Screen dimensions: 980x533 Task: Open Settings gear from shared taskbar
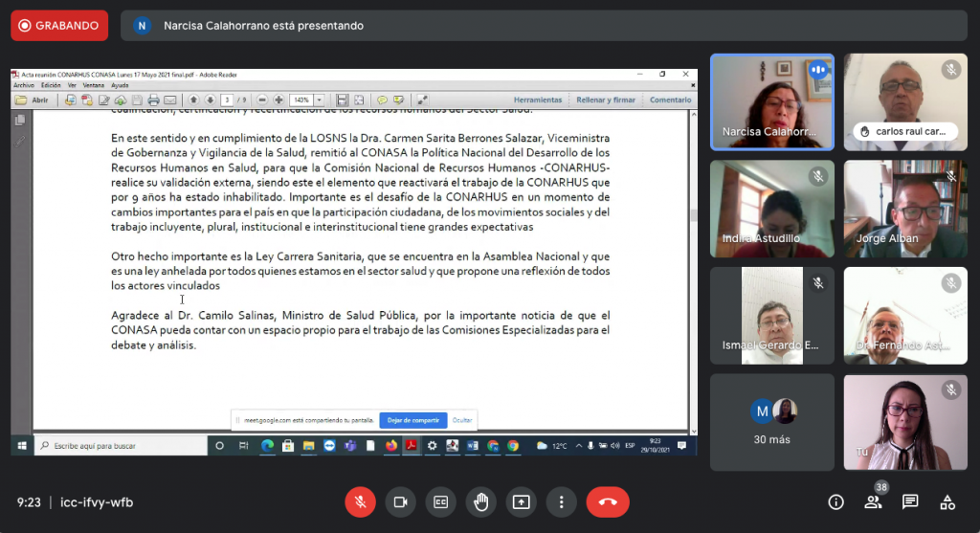(x=432, y=446)
